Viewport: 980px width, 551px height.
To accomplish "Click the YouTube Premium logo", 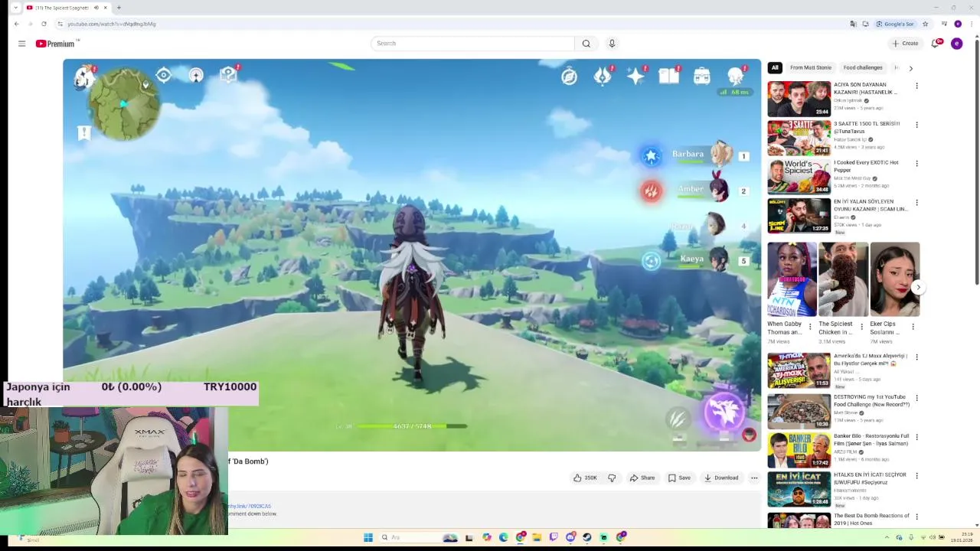I will (55, 44).
